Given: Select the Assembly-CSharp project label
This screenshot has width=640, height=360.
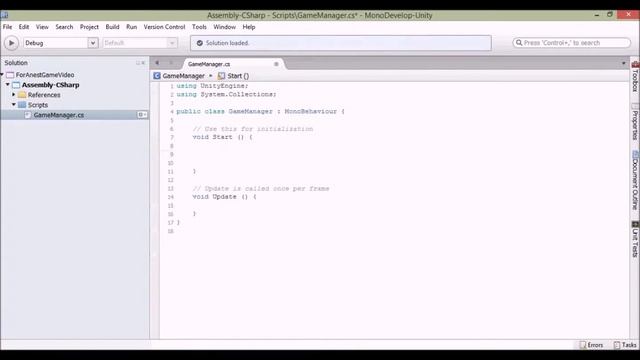Looking at the screenshot, I should (51, 85).
